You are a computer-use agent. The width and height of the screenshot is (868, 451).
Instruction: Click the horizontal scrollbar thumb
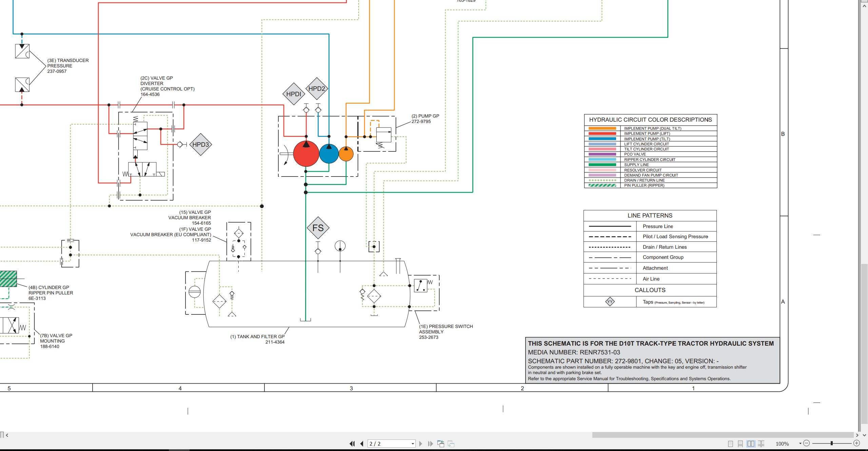click(x=723, y=435)
